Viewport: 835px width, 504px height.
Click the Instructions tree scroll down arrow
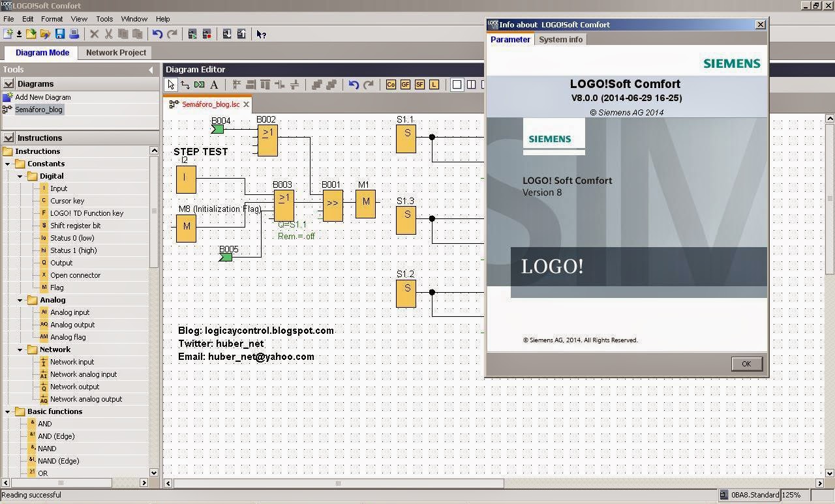tap(154, 473)
